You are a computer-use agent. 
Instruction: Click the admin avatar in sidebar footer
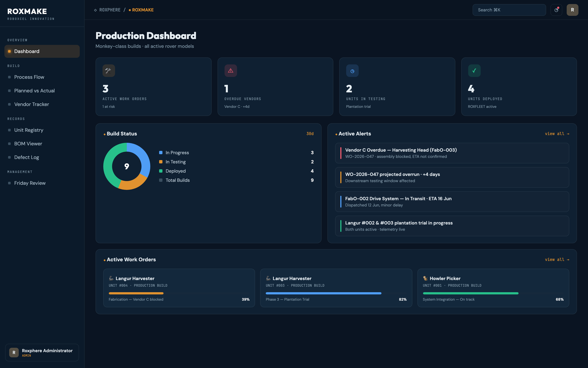pyautogui.click(x=14, y=353)
